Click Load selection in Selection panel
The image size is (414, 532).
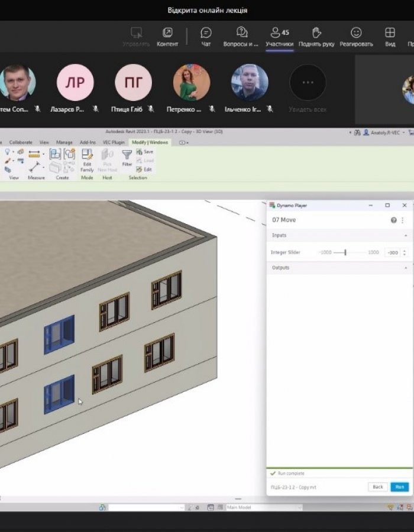point(145,160)
